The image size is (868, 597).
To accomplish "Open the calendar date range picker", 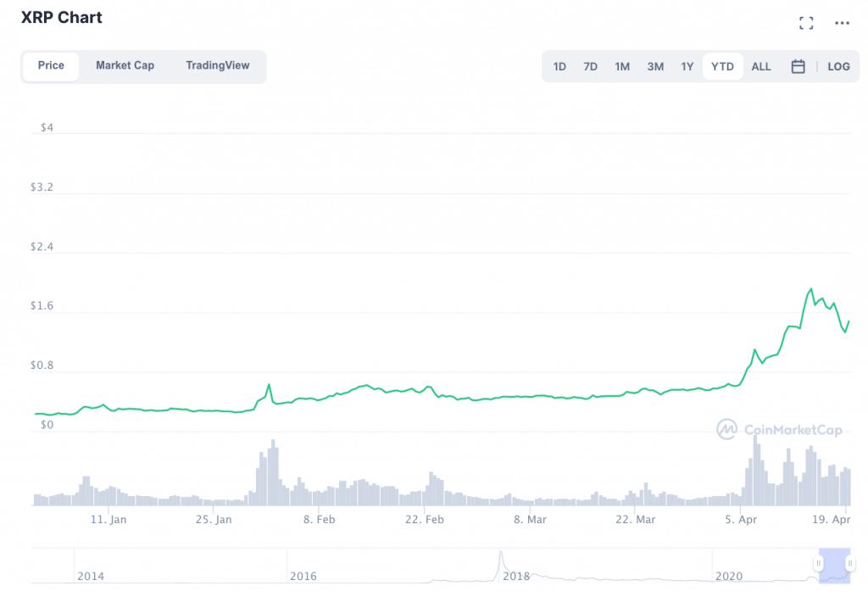I will [x=798, y=66].
